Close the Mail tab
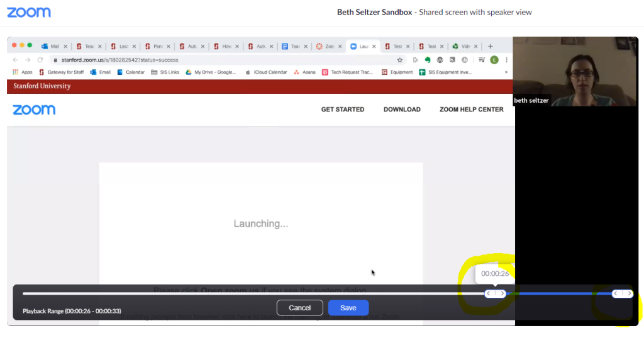 [65, 47]
